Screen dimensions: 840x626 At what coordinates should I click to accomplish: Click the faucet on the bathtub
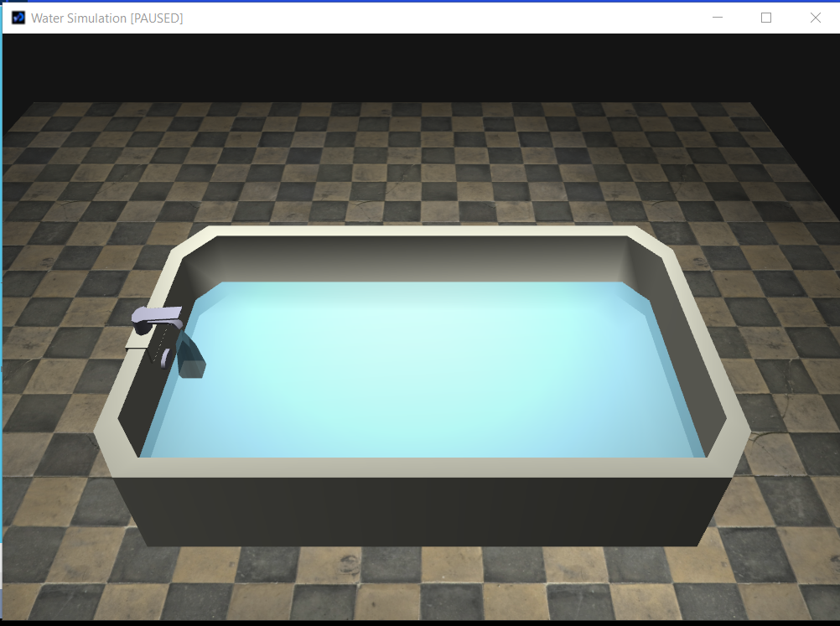(158, 318)
